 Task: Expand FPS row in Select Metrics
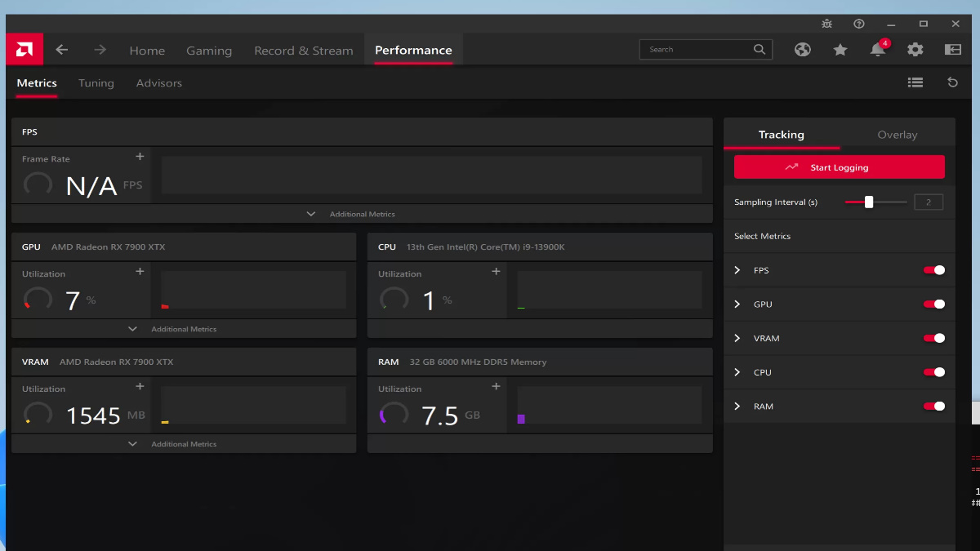[737, 270]
